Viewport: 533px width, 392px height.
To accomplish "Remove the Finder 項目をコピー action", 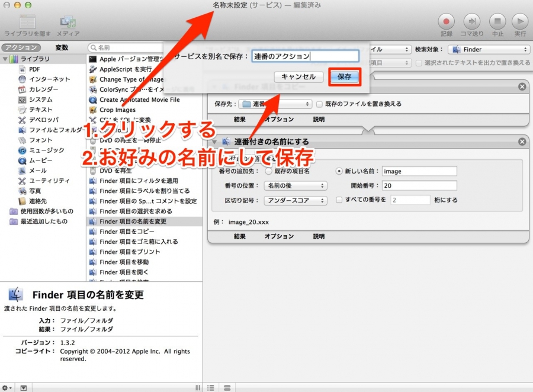I will coord(522,86).
